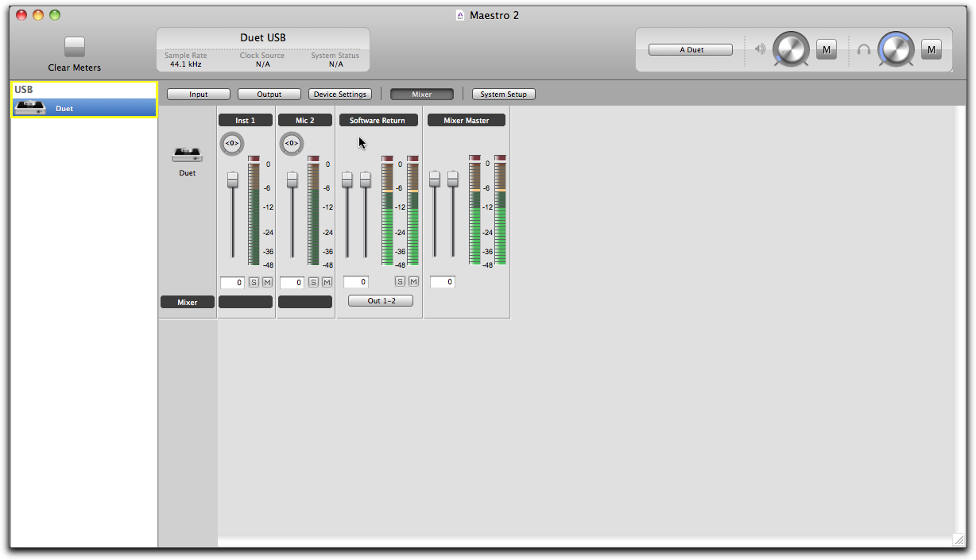
Task: Click the Mixer Master channel header
Action: pyautogui.click(x=467, y=120)
